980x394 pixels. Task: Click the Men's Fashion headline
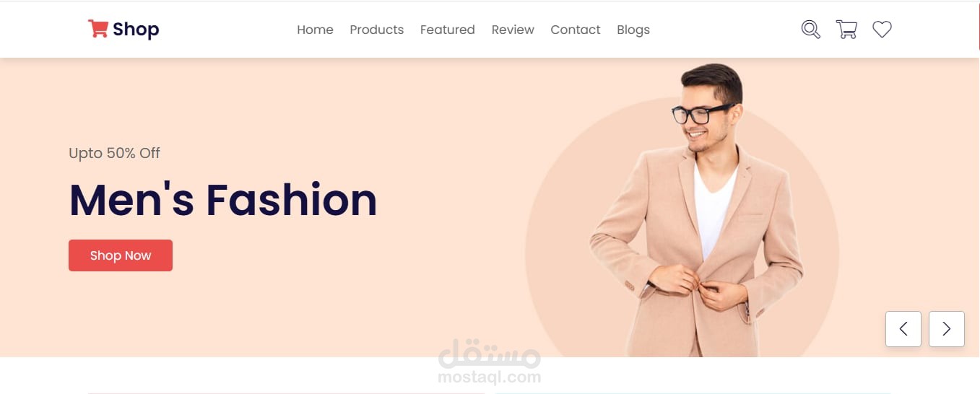(223, 200)
